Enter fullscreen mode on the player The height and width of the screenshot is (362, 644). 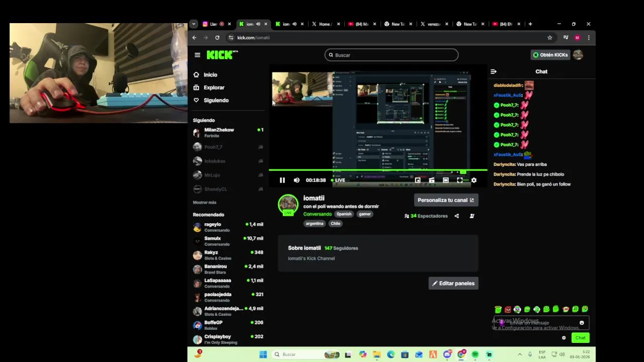(459, 180)
